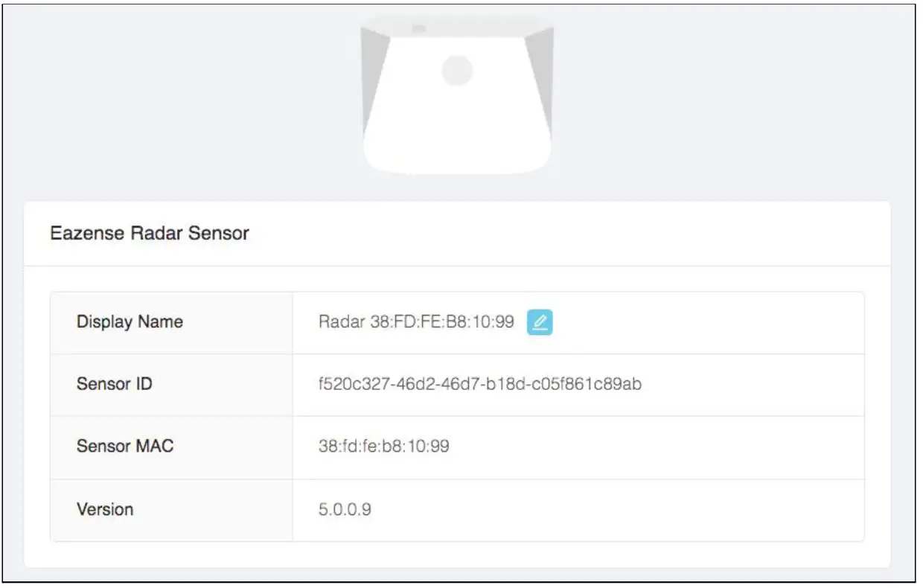The height and width of the screenshot is (588, 923).
Task: Click blank space right of the edit icon
Action: tap(707, 322)
